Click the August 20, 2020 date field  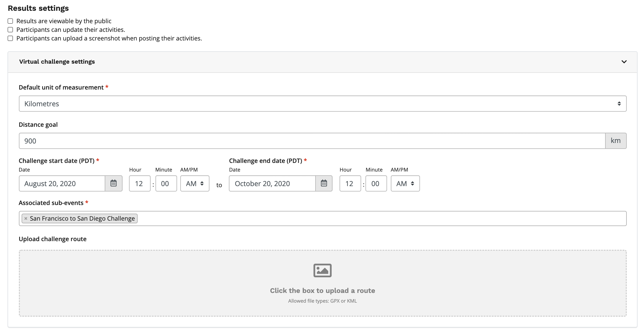pos(62,183)
